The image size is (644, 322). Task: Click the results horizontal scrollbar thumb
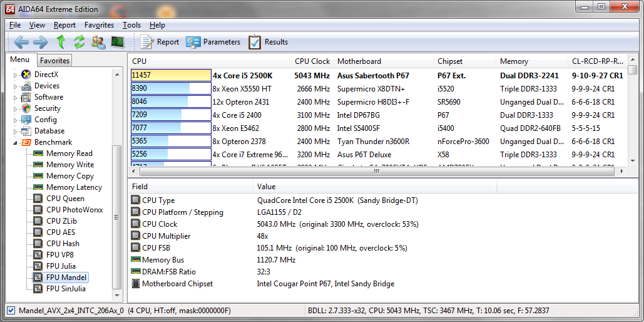coord(376,171)
